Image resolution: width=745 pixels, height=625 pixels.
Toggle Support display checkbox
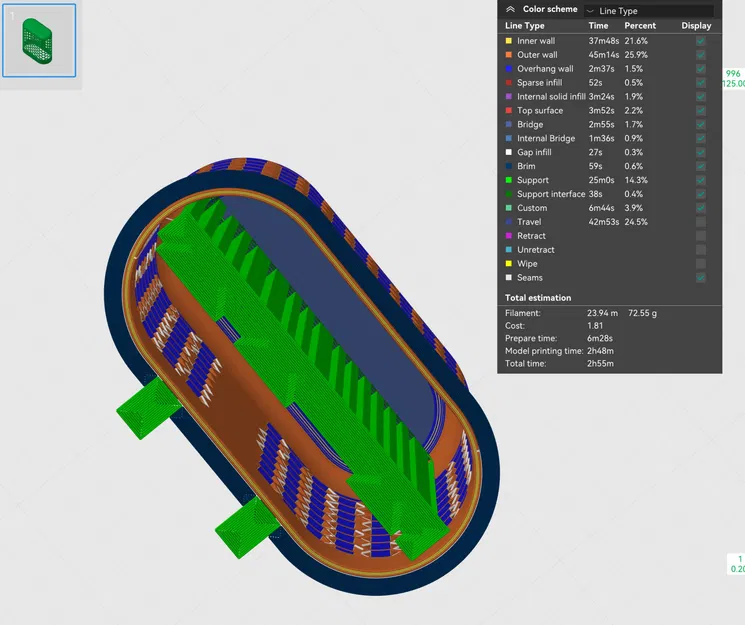click(x=700, y=180)
